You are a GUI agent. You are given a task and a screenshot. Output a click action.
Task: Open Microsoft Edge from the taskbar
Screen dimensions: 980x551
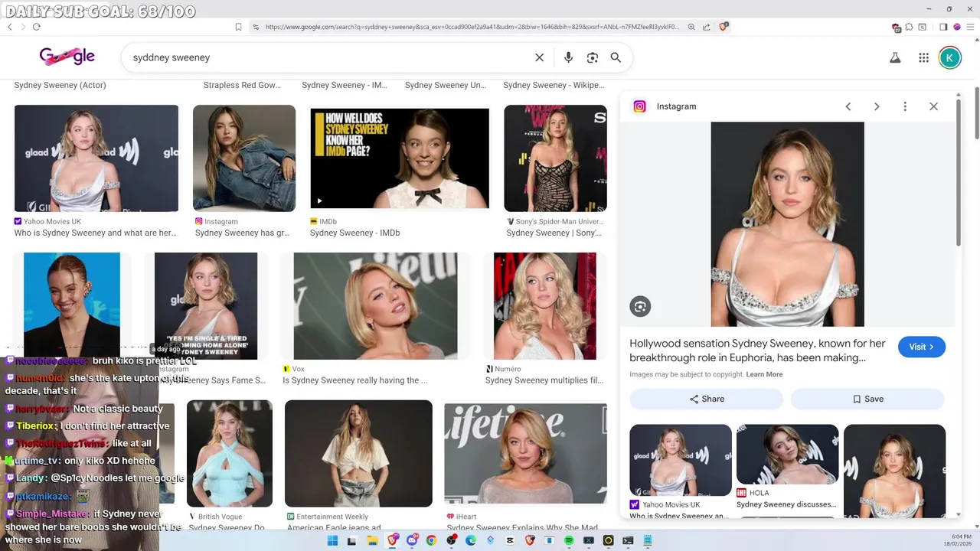pos(471,540)
